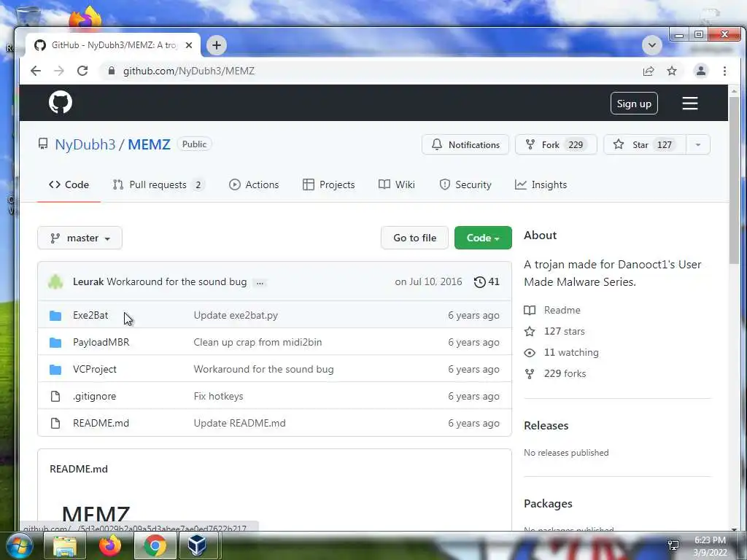Open 'Update exe2bat.py' commit message
Viewport: 747px width, 560px height.
click(236, 315)
